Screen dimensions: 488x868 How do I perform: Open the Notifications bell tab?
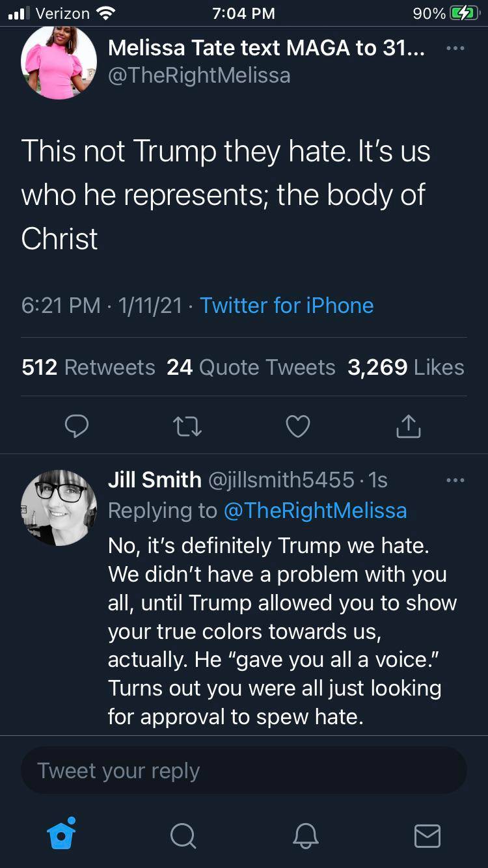(305, 835)
